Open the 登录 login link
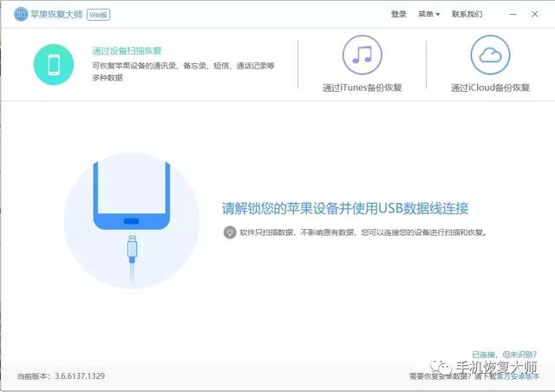 coord(398,14)
